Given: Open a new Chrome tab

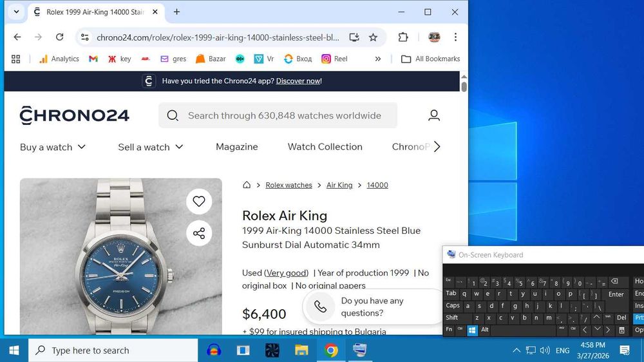Looking at the screenshot, I should [176, 12].
